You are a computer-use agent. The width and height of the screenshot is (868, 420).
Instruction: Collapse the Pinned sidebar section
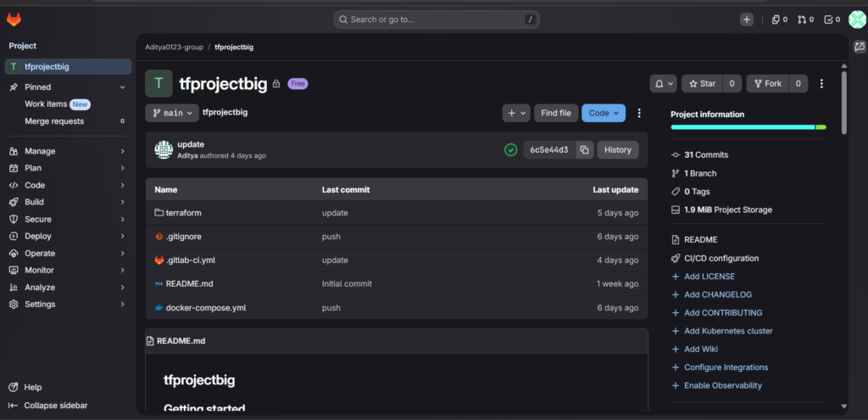tap(122, 87)
